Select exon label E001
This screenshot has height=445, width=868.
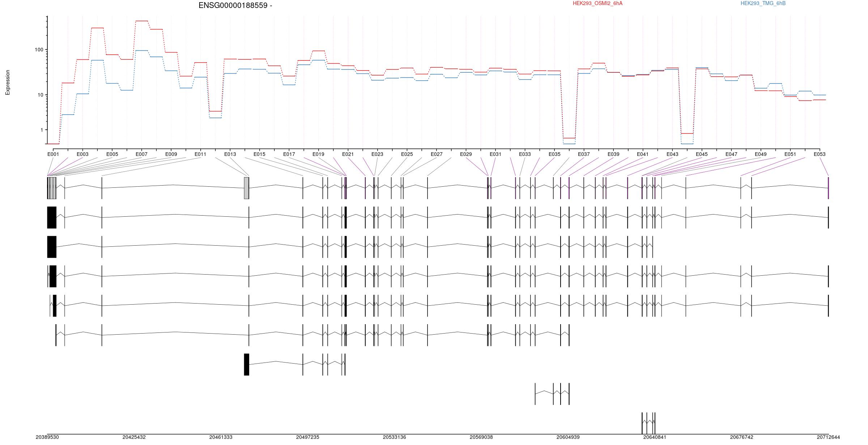coord(53,154)
